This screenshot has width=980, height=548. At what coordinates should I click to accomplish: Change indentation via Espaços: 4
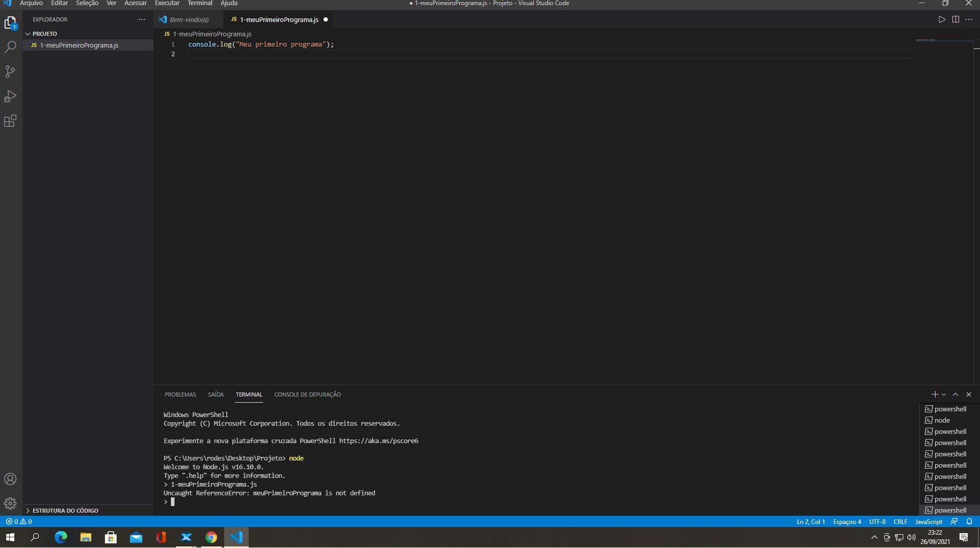847,521
